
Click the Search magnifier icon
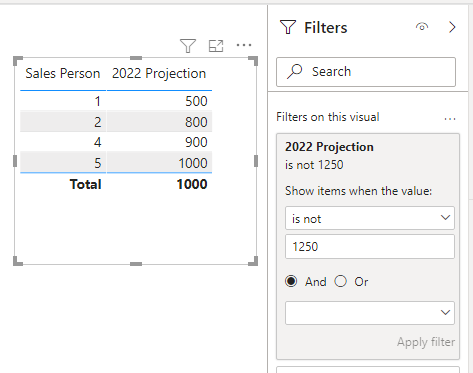295,71
